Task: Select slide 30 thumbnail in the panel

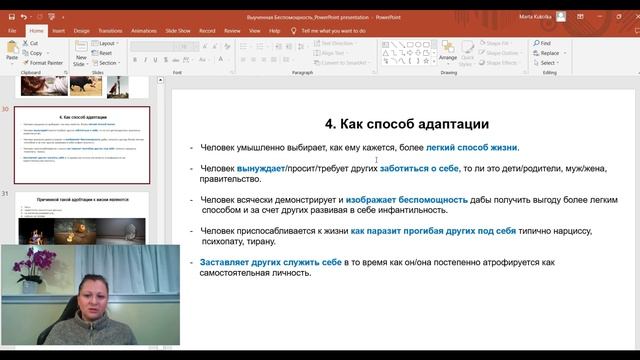Action: (x=82, y=145)
